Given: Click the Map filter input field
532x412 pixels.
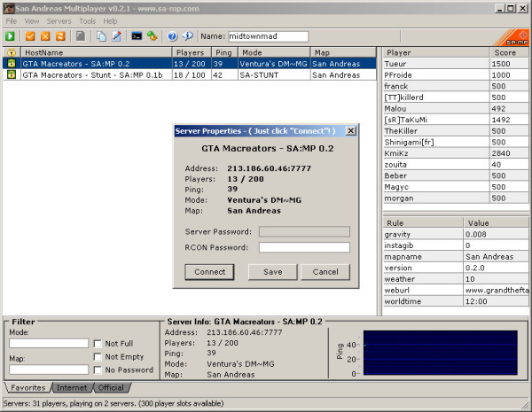Looking at the screenshot, I should click(x=49, y=369).
